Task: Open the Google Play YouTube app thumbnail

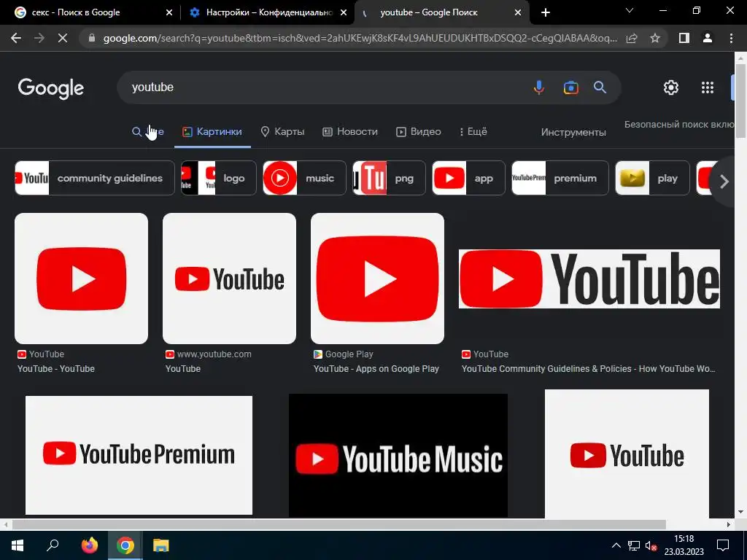Action: pos(377,279)
